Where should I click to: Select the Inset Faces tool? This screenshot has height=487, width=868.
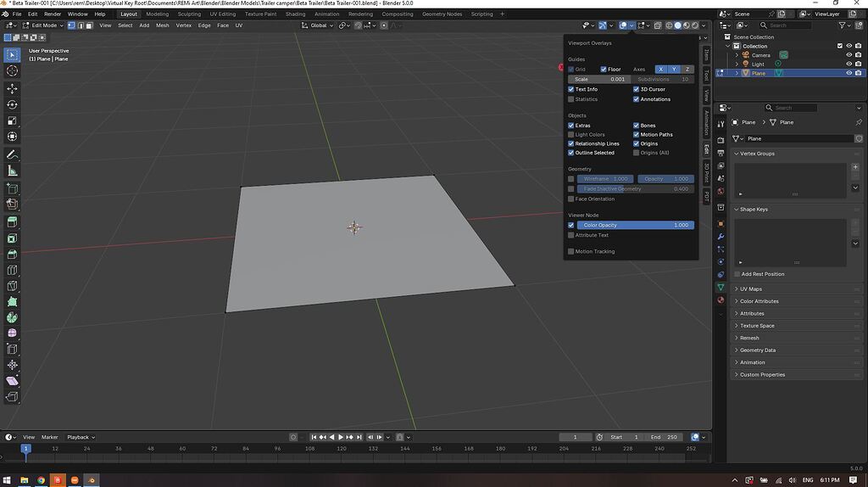pos(12,238)
